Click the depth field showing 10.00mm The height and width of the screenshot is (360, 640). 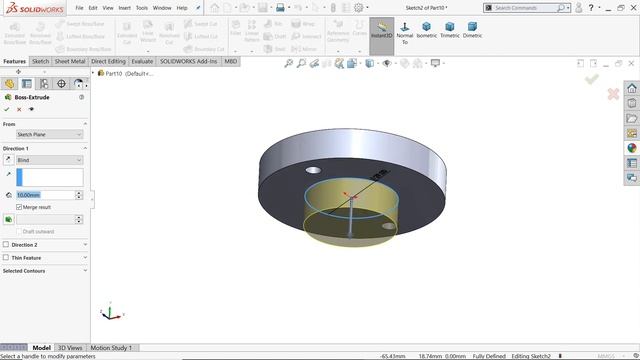tap(45, 195)
